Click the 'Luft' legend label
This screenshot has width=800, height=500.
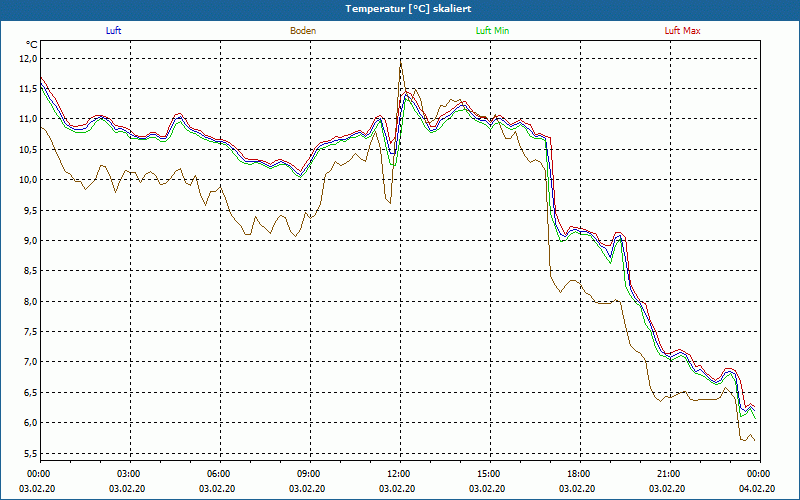113,31
